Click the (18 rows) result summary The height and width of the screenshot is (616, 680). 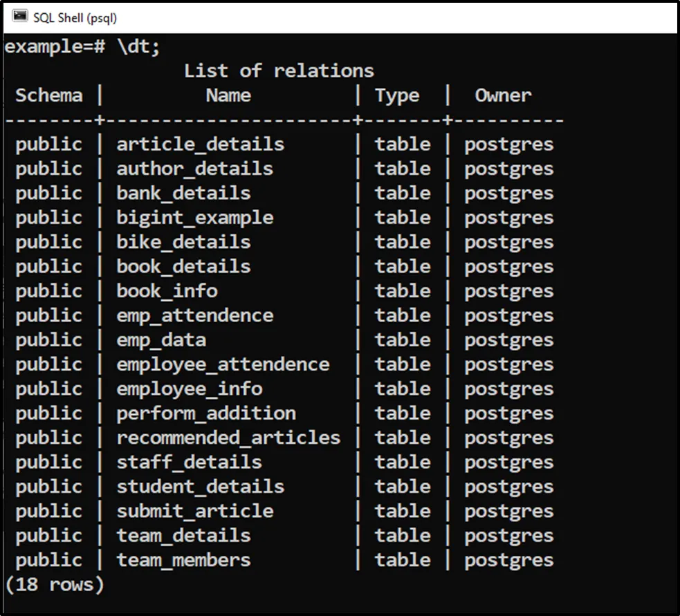[x=55, y=585]
